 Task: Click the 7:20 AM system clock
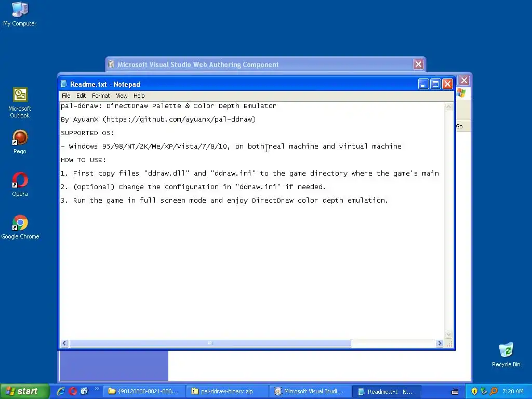tap(513, 391)
